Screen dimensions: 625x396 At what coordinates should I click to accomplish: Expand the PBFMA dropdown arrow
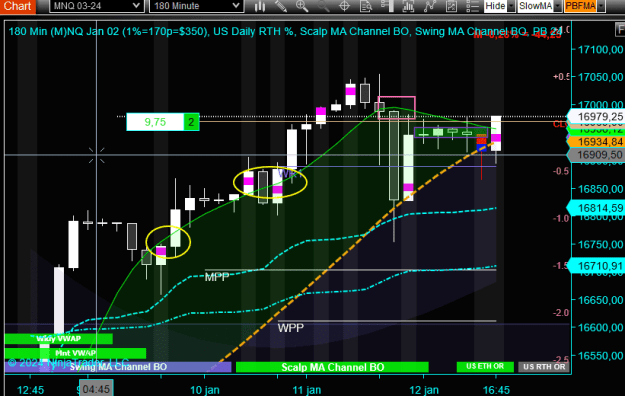[x=601, y=6]
